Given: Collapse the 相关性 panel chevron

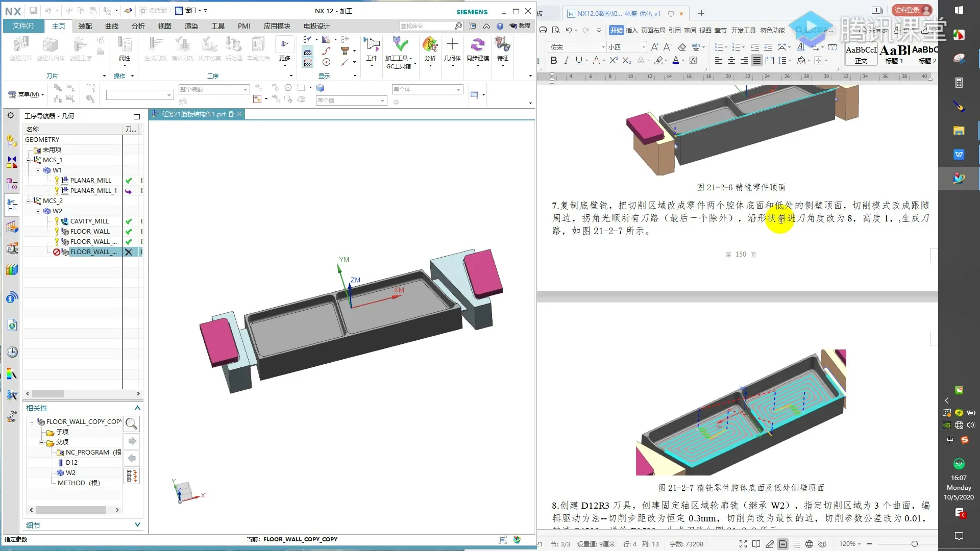Looking at the screenshot, I should coord(137,408).
